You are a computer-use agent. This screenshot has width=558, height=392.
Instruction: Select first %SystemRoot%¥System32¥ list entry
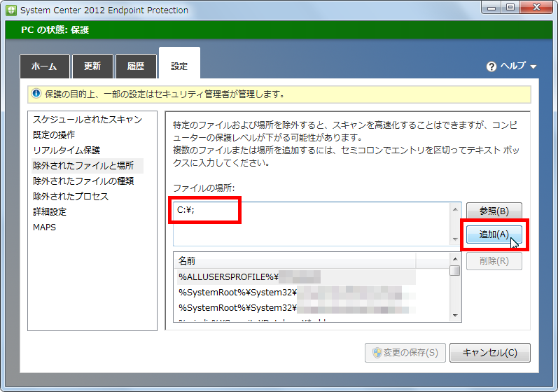coord(296,293)
